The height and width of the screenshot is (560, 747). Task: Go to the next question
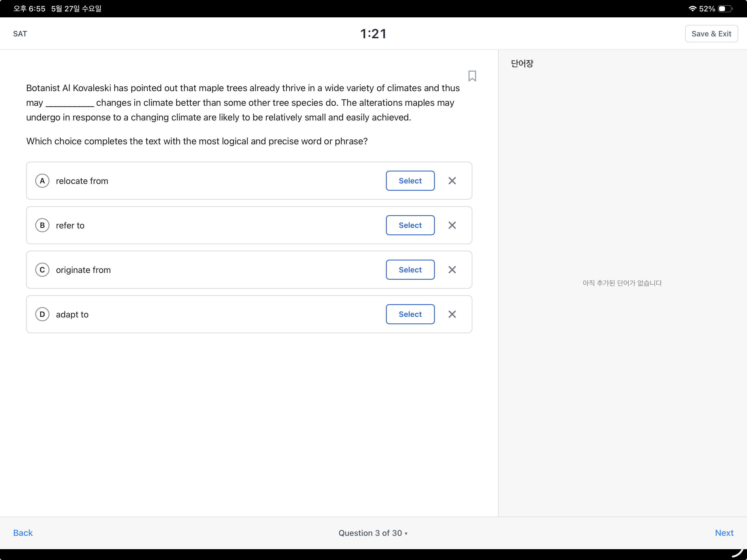coord(724,533)
